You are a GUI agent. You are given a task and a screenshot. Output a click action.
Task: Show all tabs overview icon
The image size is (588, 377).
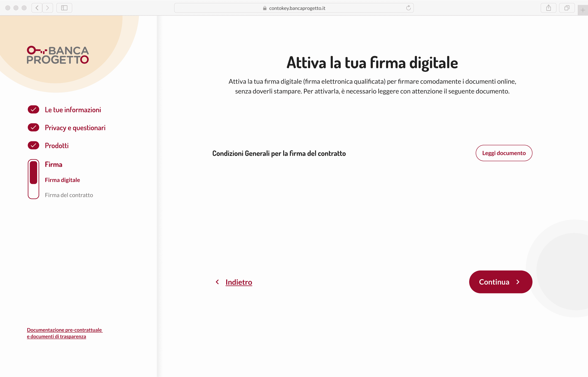567,8
